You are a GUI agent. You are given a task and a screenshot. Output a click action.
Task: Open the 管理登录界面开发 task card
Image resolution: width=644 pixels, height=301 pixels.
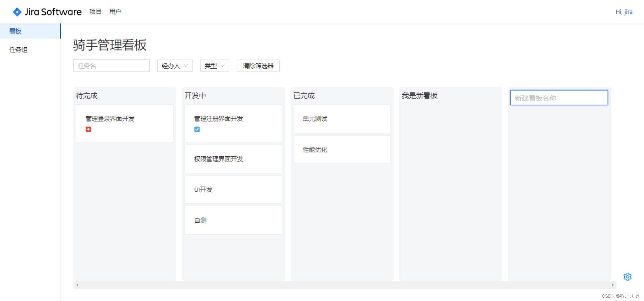click(125, 123)
